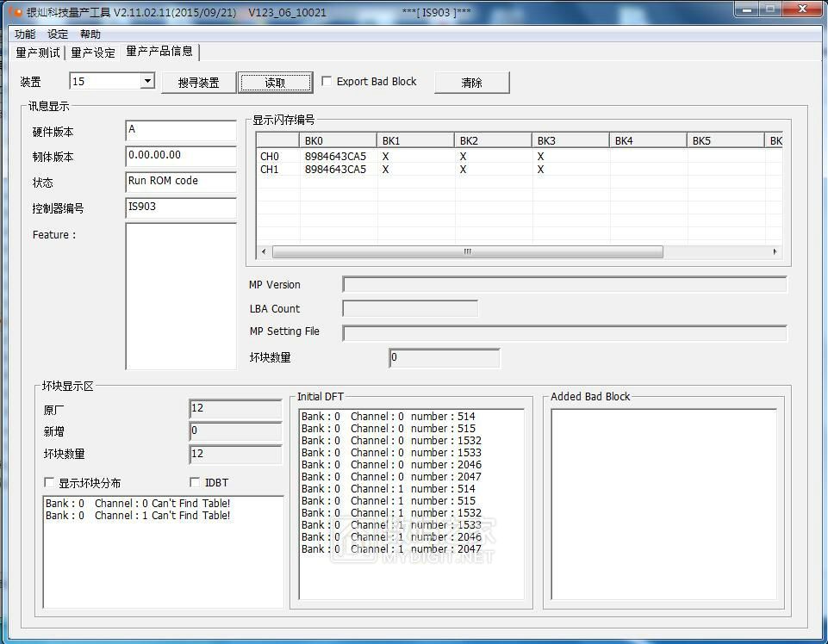
Task: Click the MP Setting File field
Action: coord(564,333)
